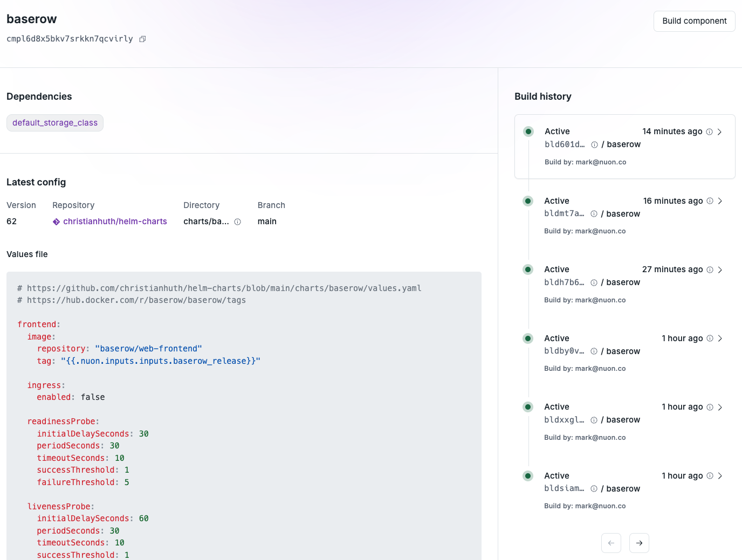The height and width of the screenshot is (560, 742).
Task: Click the info icon next to 14 minutes ago
Action: (710, 131)
